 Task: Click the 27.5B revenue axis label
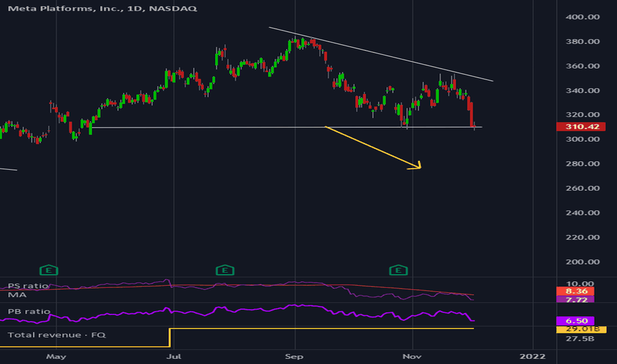[x=580, y=339]
